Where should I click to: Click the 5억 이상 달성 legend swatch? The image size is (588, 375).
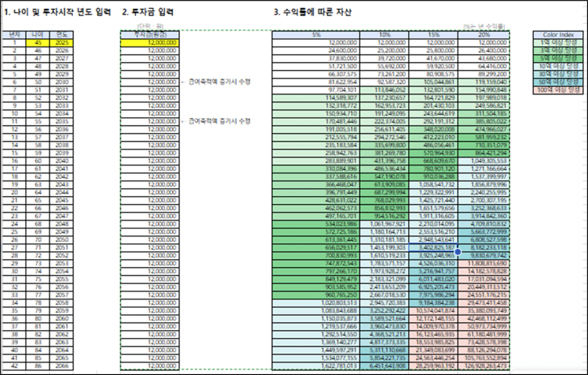pos(558,58)
